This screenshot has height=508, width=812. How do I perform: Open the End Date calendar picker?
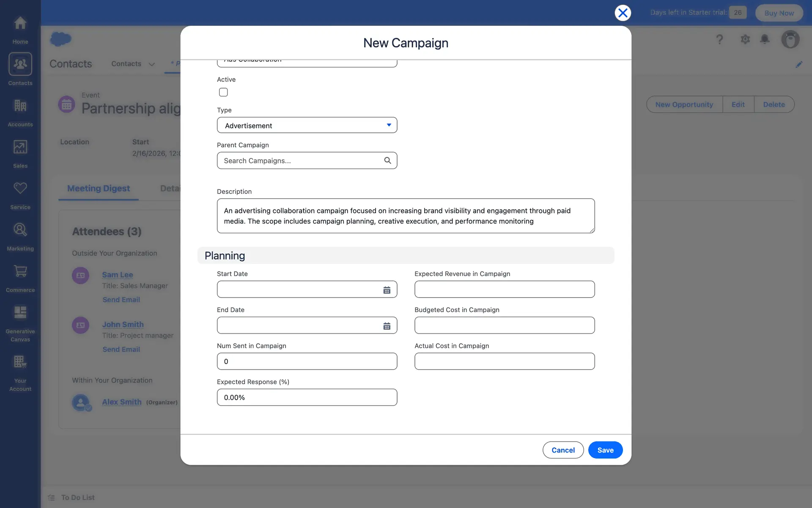387,326
